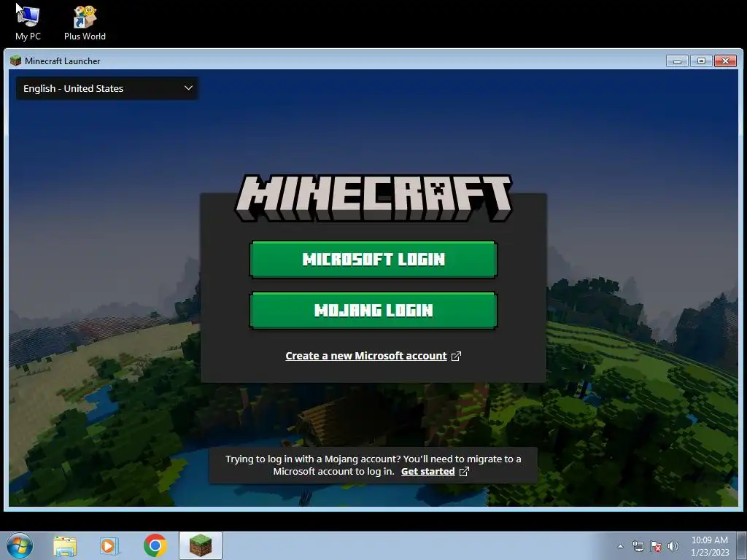Click the language dropdown chevron arrow

click(x=188, y=88)
